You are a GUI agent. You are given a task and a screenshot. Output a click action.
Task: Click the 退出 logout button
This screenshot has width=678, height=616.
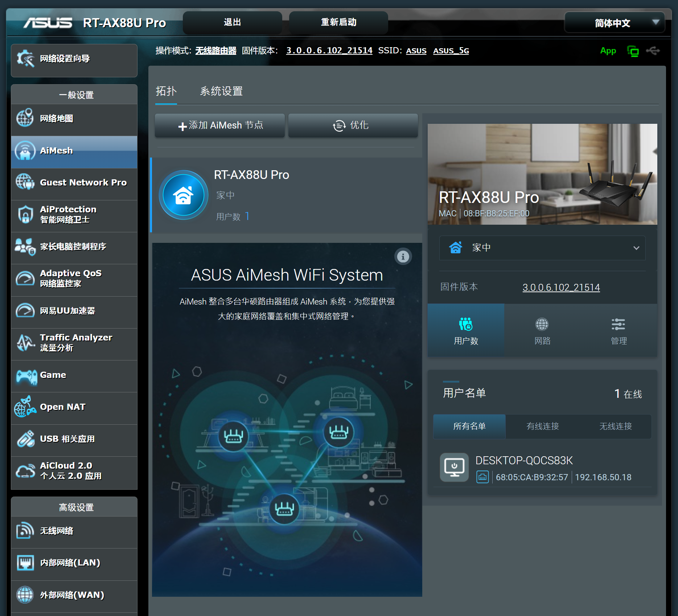click(x=232, y=23)
